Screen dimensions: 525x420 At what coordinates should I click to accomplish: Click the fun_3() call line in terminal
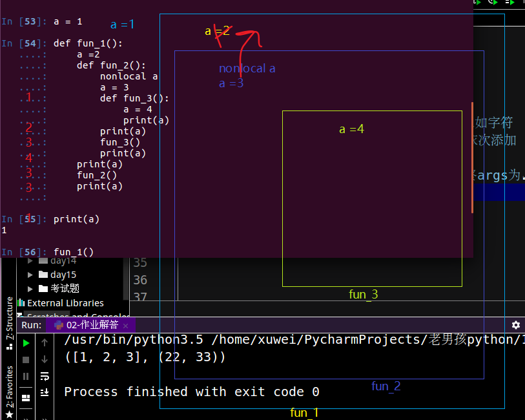(x=120, y=142)
